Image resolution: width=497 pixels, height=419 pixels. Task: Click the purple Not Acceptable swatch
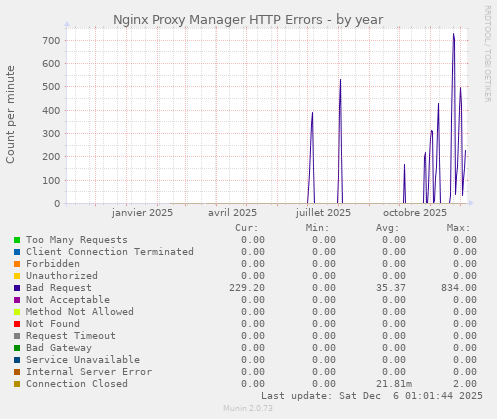17,300
